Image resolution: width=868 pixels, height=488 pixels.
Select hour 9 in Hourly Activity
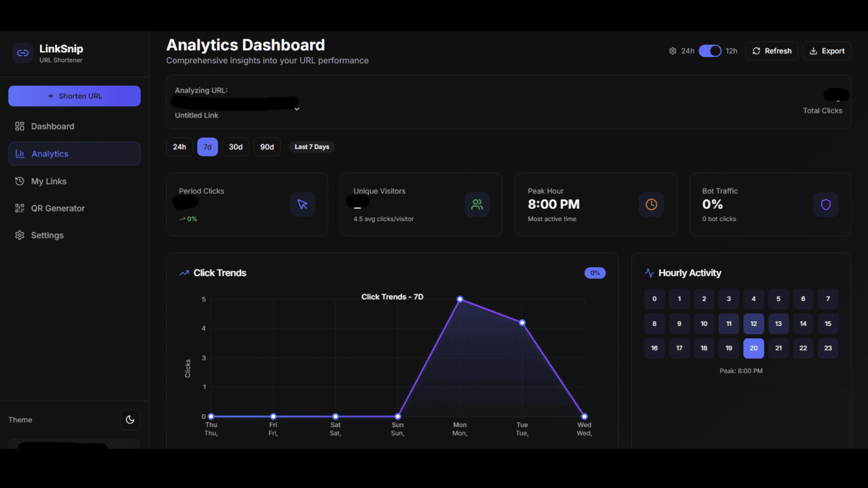tap(679, 324)
